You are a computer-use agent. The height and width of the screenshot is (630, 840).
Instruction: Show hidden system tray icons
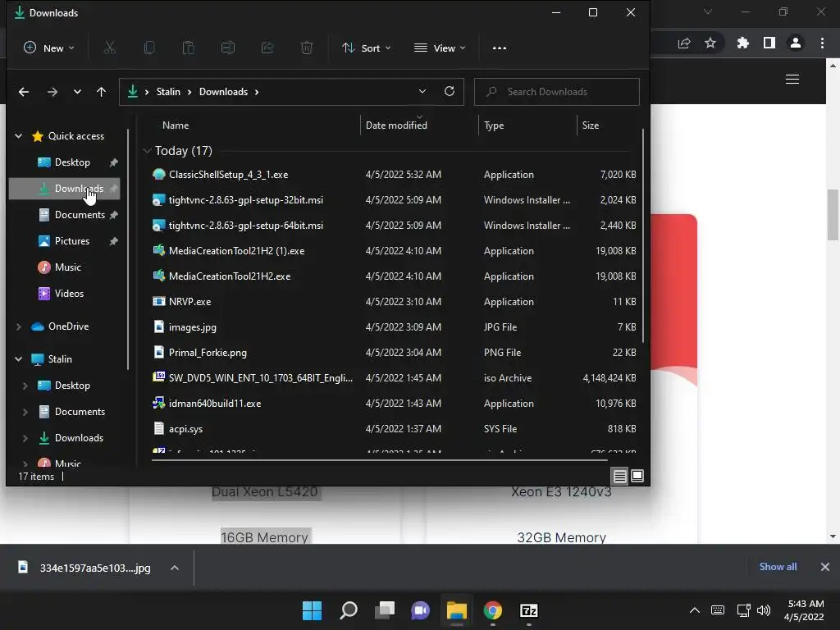(x=694, y=610)
